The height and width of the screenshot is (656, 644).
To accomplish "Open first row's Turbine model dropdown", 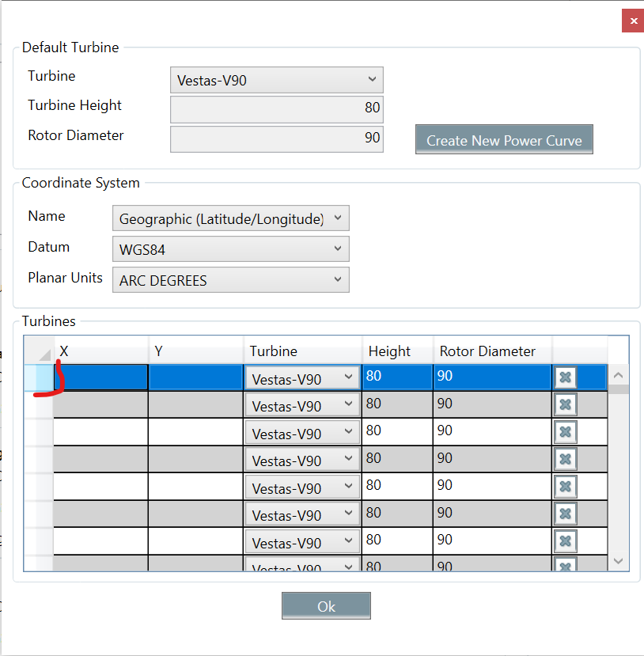I will click(302, 378).
